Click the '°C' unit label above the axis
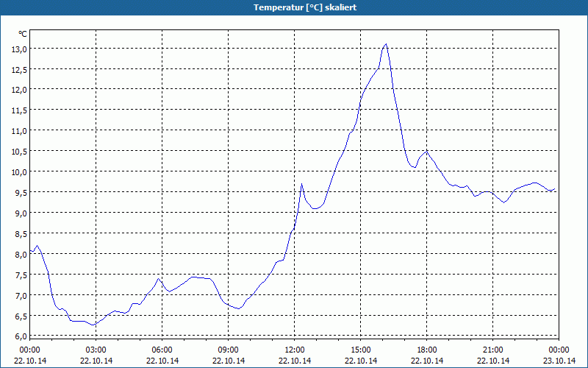 click(23, 34)
